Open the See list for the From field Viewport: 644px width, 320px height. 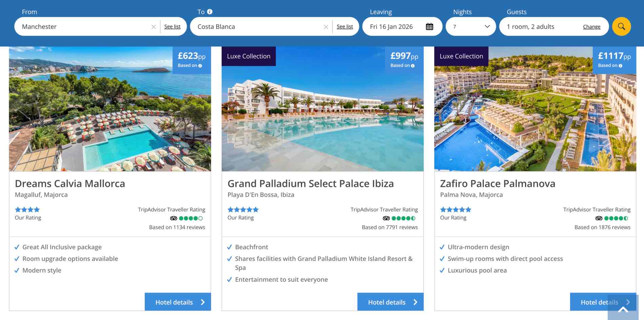pyautogui.click(x=173, y=26)
